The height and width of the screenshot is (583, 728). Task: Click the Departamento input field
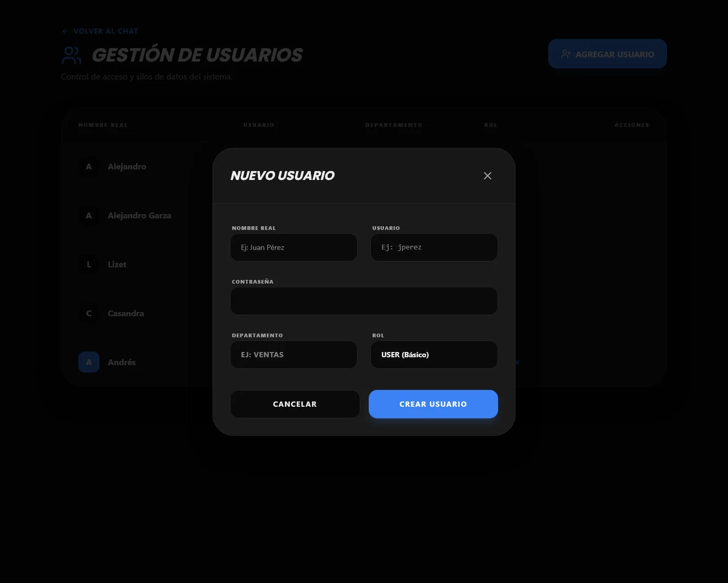[x=294, y=355]
